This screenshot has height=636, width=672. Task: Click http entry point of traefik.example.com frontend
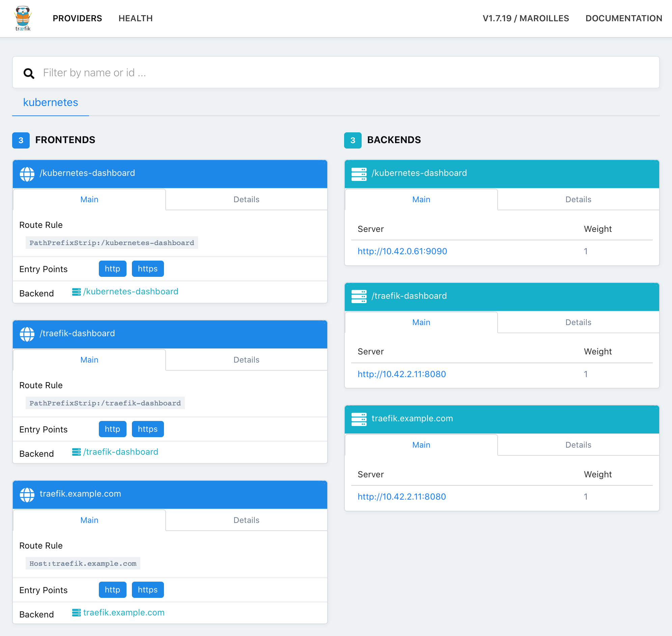tap(112, 590)
